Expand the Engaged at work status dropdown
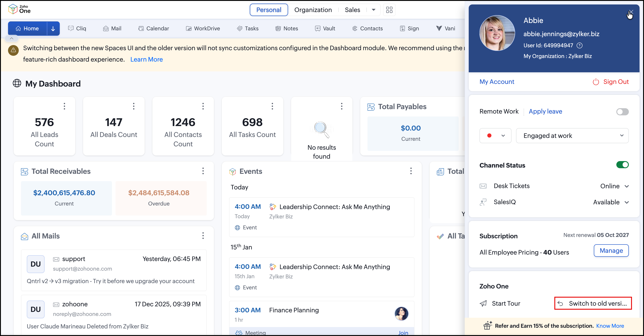The image size is (644, 336). [x=572, y=136]
